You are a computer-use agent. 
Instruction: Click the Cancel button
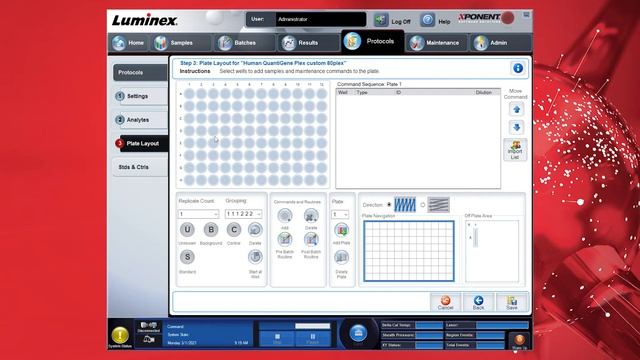445,302
